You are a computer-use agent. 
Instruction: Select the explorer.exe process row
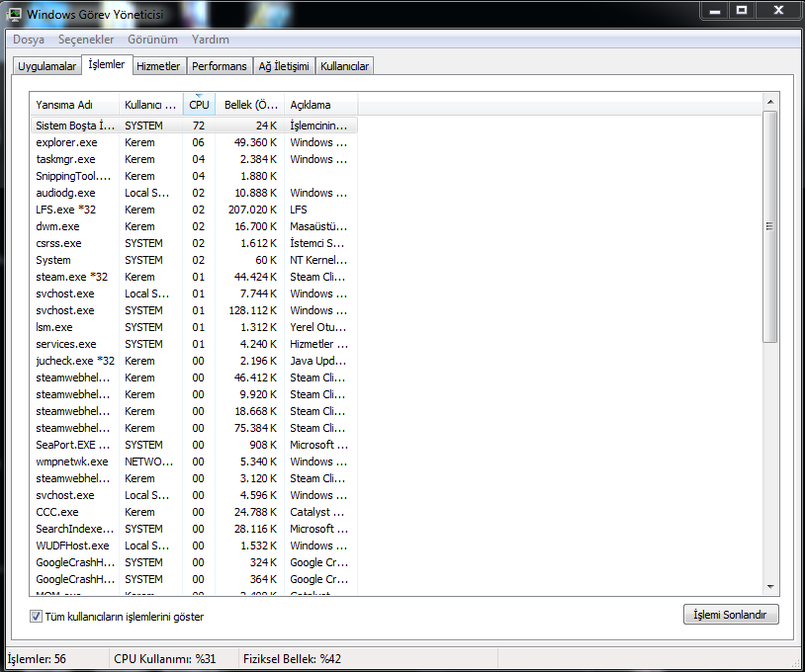(x=194, y=142)
